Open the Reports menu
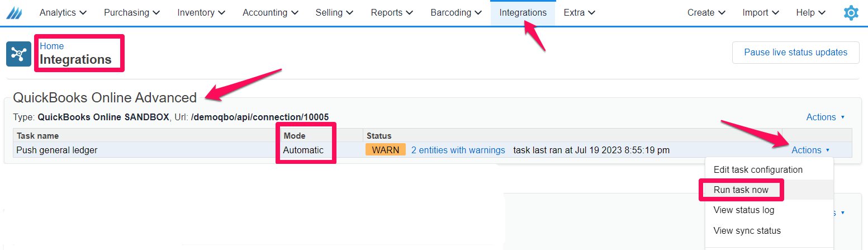This screenshot has width=868, height=250. (x=392, y=12)
